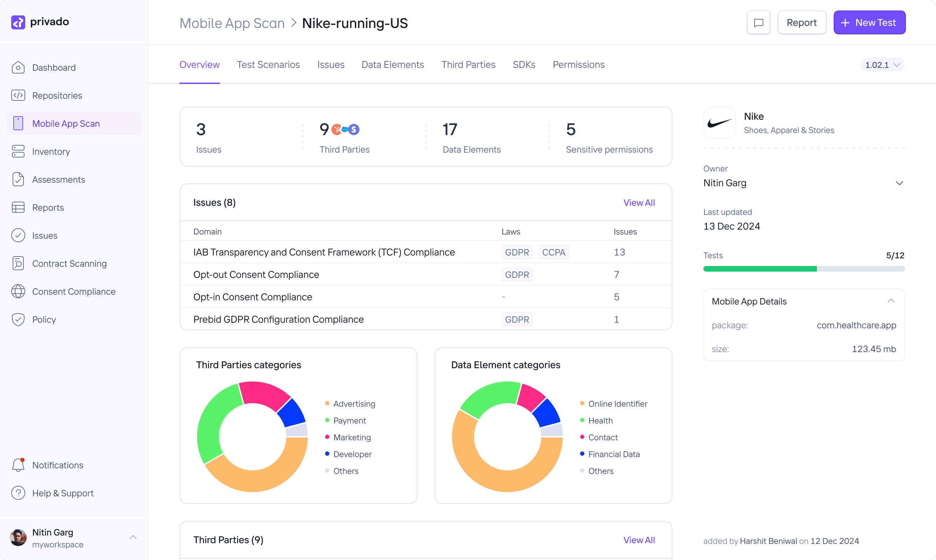
Task: Expand the Nitin Garg workspace menu
Action: 133,537
